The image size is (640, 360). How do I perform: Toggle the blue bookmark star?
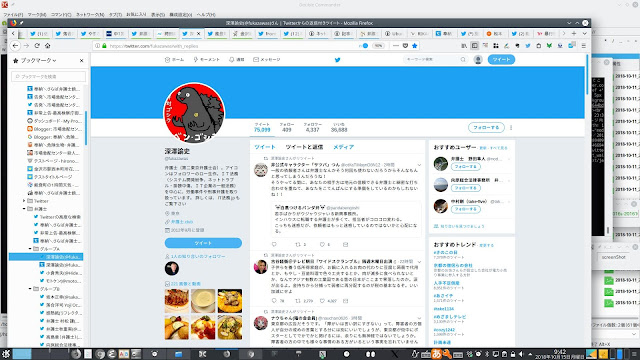coord(415,46)
